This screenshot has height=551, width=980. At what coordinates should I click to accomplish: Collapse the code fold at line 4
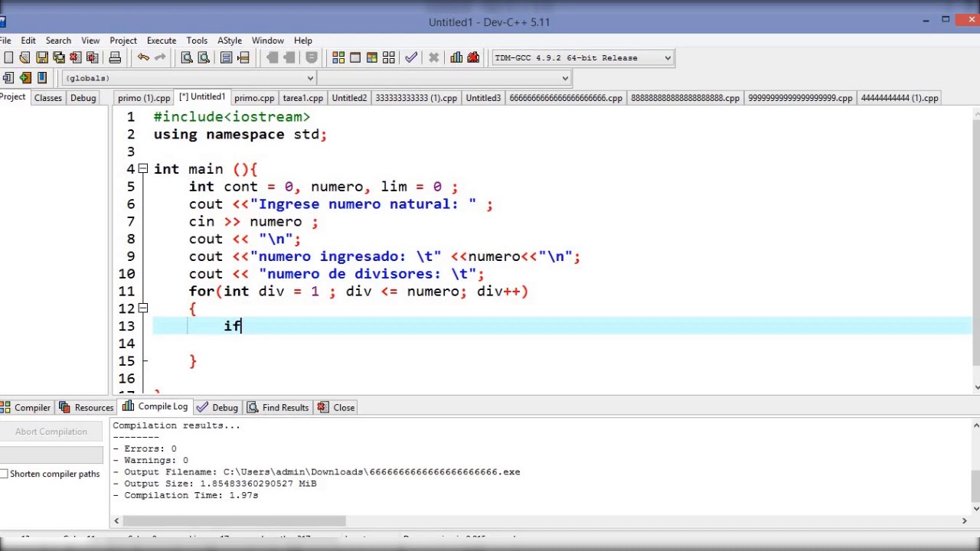click(x=142, y=169)
